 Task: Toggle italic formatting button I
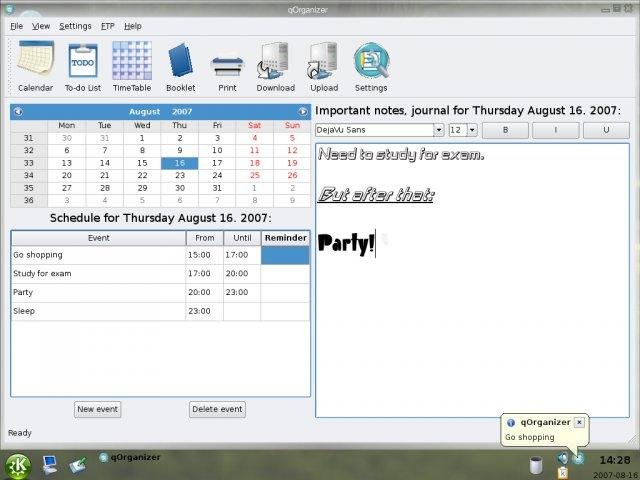[x=556, y=130]
